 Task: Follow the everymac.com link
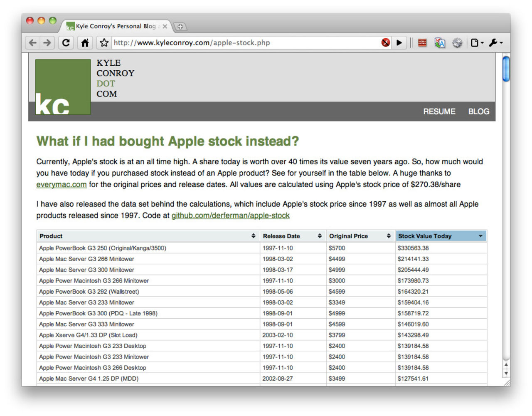pyautogui.click(x=62, y=184)
